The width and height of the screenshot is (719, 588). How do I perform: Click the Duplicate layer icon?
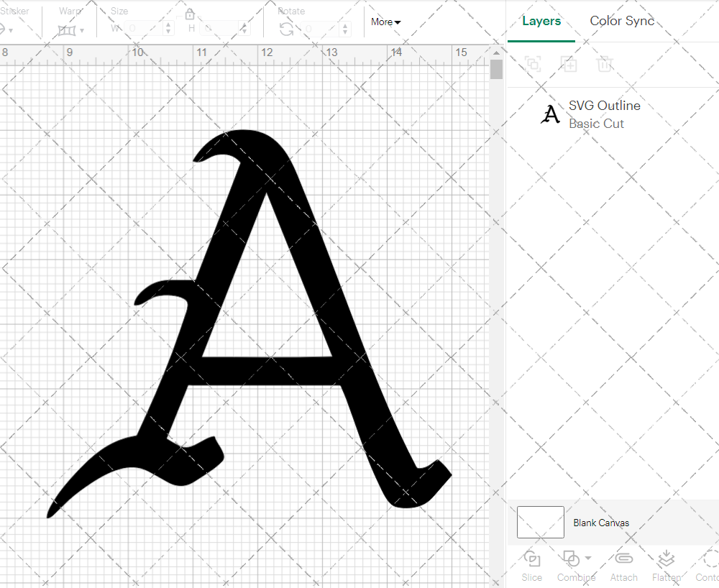click(569, 64)
